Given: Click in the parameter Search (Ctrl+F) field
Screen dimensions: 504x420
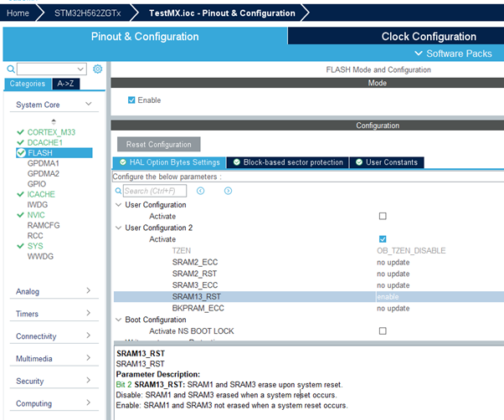Looking at the screenshot, I should pyautogui.click(x=155, y=191).
